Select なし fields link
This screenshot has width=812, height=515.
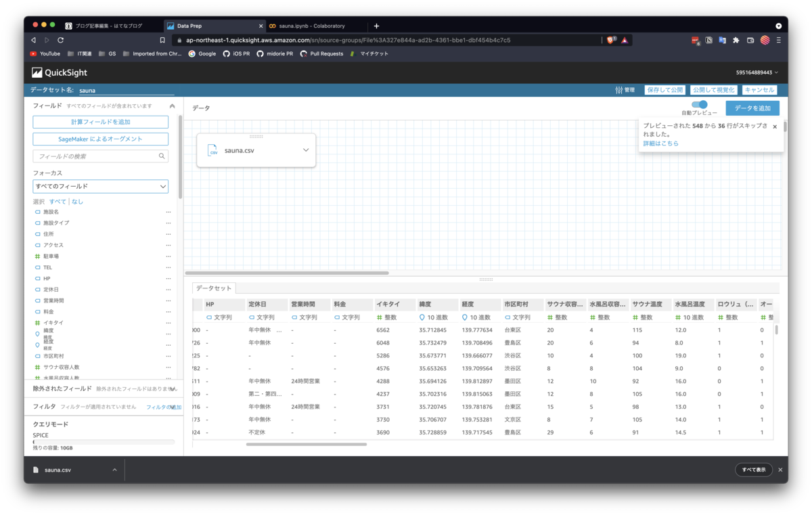coord(77,202)
